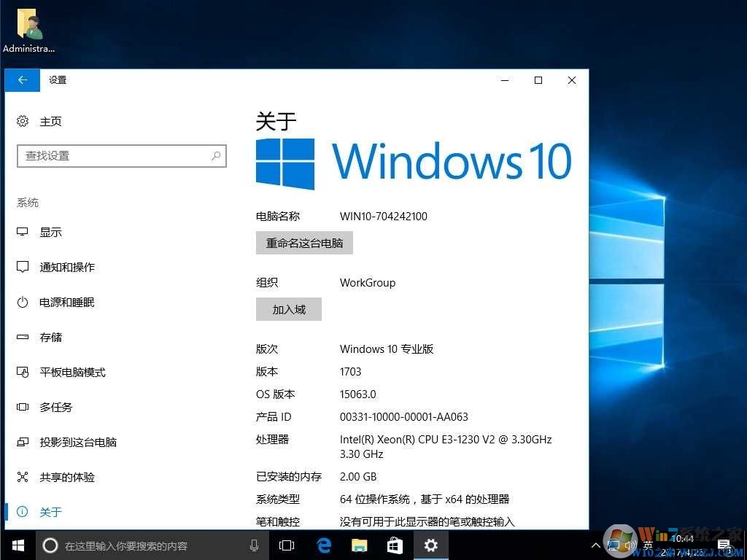Click the 系统 section header
This screenshot has width=747, height=560.
pyautogui.click(x=28, y=203)
